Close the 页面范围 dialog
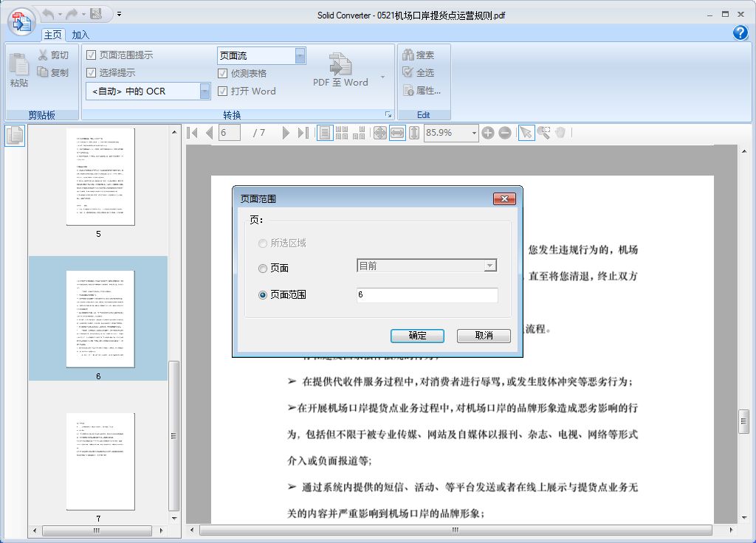The image size is (756, 543). click(504, 198)
